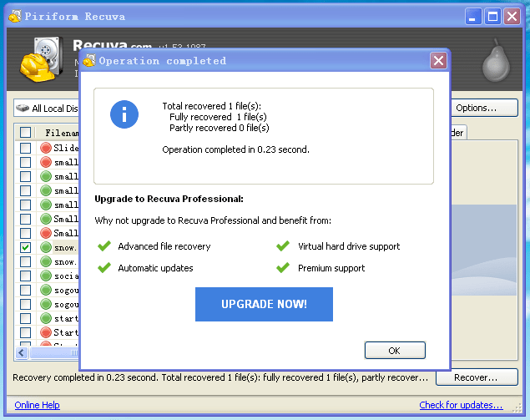Click the green checkmark beside Virtual hard drive support

click(284, 246)
